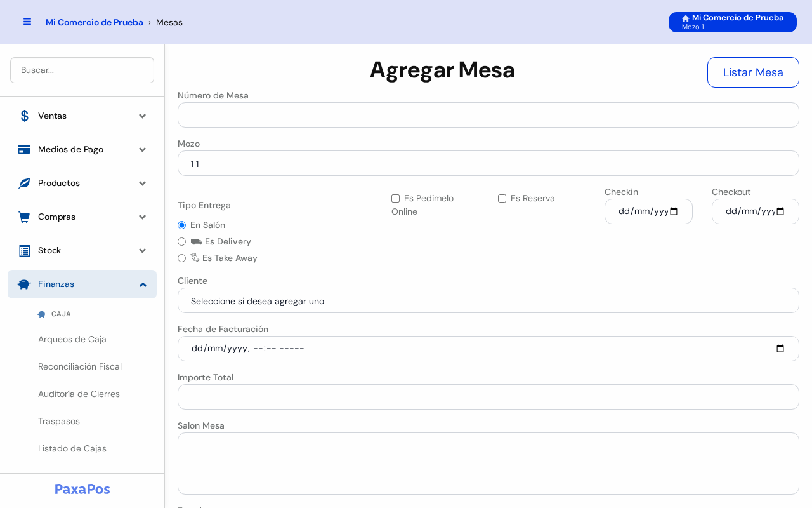Click the Mi Comercio de Prueba Mozo badge
This screenshot has width=812, height=508.
click(x=733, y=22)
